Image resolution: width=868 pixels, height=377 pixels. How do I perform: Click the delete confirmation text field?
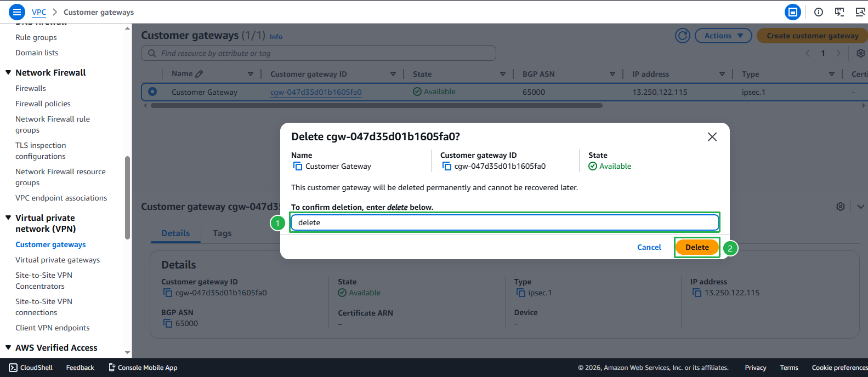(x=504, y=222)
